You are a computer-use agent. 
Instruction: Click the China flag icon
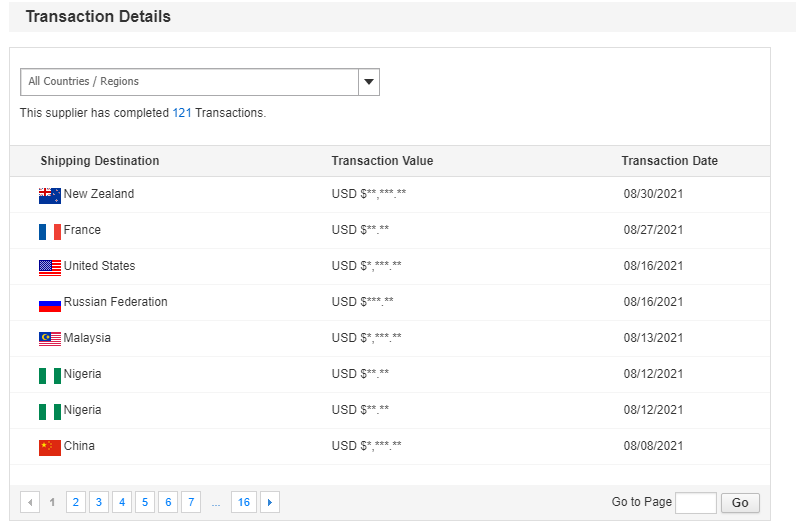(x=50, y=447)
